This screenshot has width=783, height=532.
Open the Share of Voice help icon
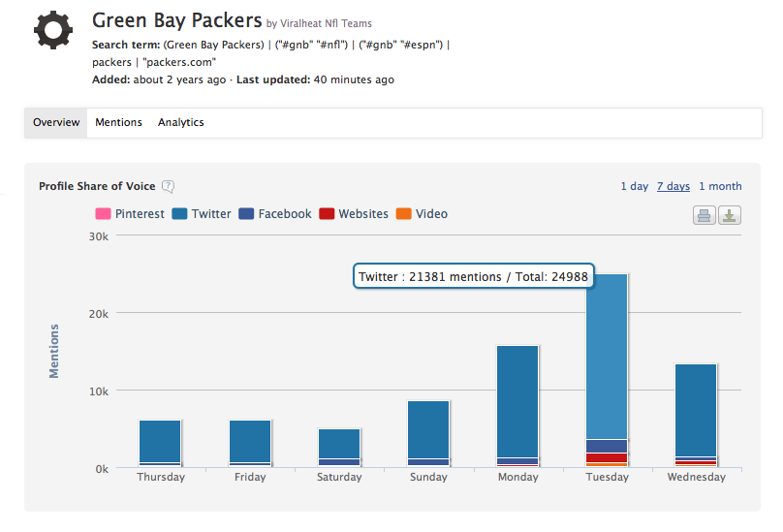(168, 186)
